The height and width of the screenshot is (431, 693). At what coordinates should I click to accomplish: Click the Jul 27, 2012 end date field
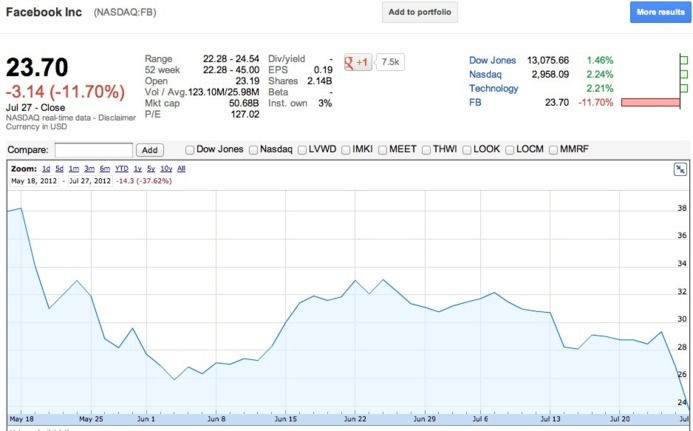[x=90, y=181]
